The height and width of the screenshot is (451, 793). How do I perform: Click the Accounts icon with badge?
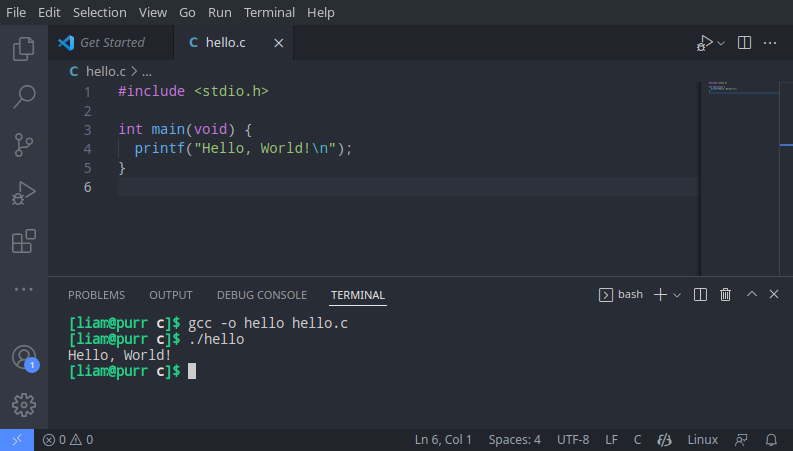(x=23, y=357)
